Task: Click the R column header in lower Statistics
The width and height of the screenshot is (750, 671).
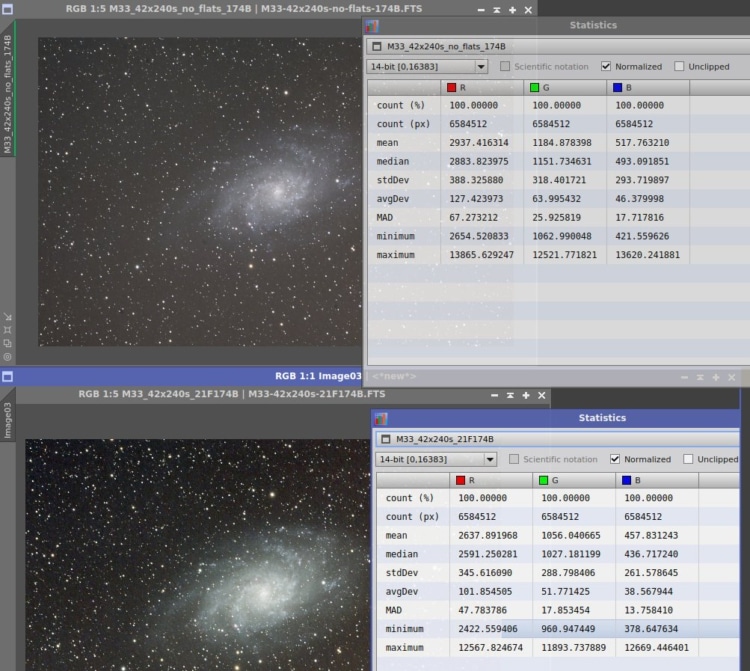Action: click(491, 480)
